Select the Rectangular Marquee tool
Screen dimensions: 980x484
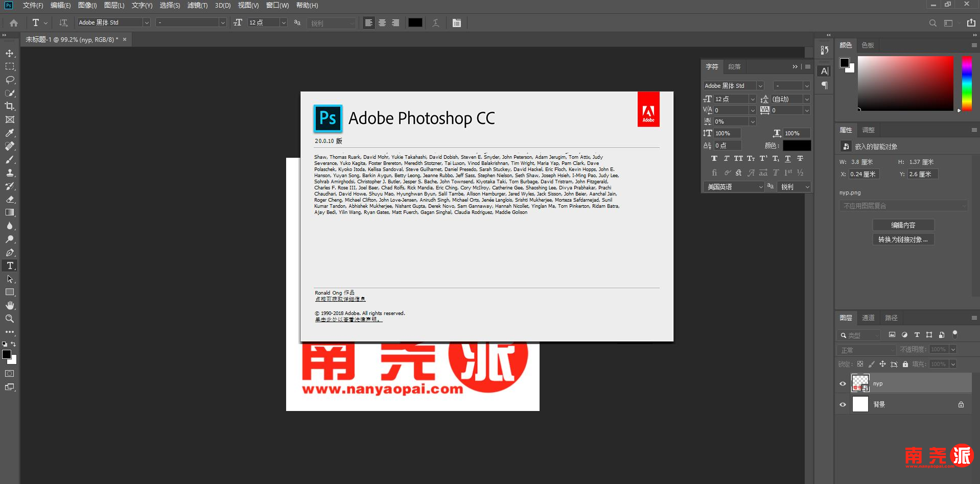tap(10, 66)
